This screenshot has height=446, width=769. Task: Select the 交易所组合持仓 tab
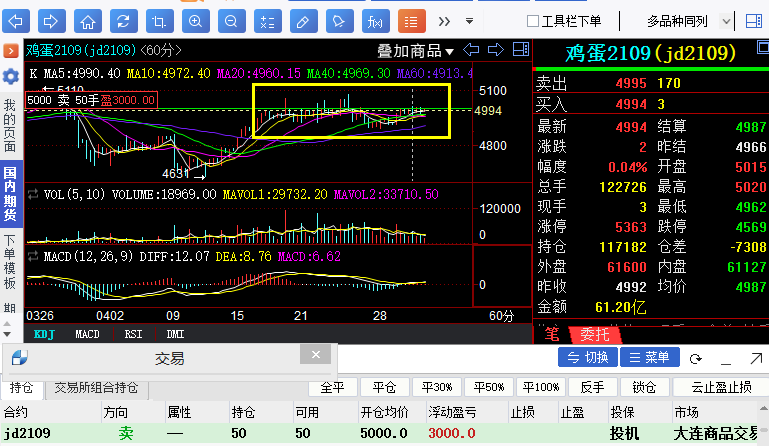pyautogui.click(x=97, y=388)
